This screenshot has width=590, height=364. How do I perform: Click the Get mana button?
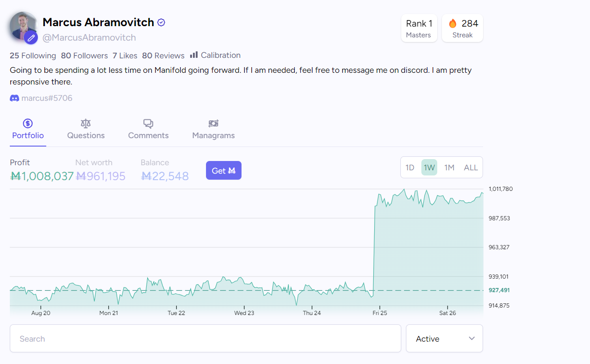(224, 171)
